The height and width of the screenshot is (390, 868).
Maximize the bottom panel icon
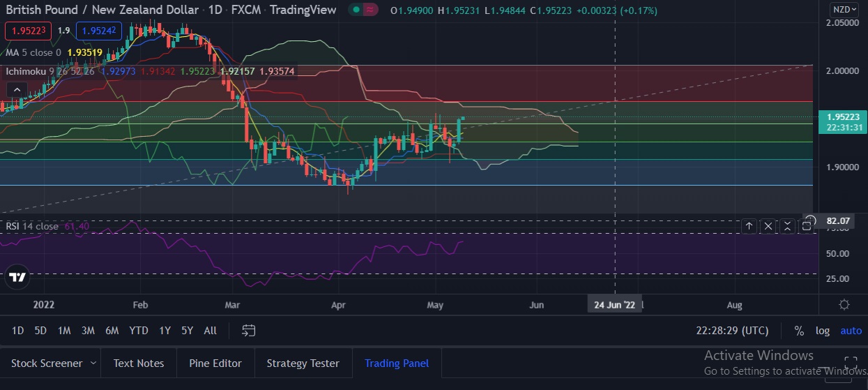851,362
